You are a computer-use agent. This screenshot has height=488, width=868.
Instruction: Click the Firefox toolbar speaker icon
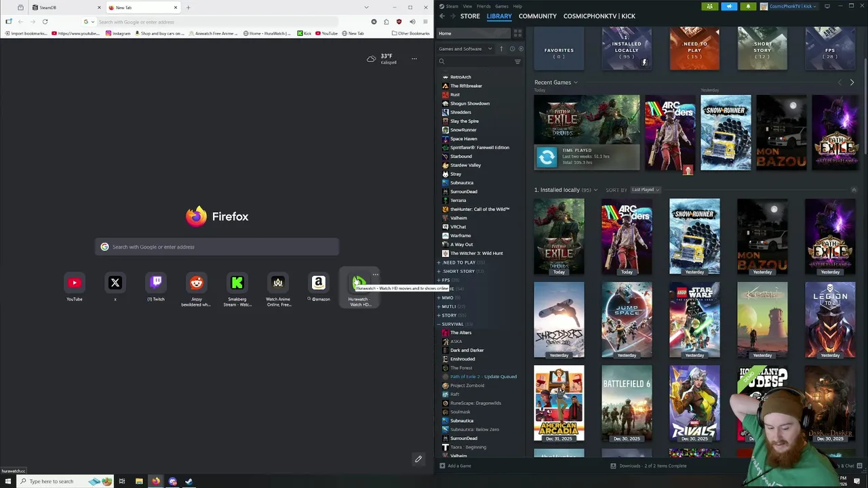coord(412,22)
